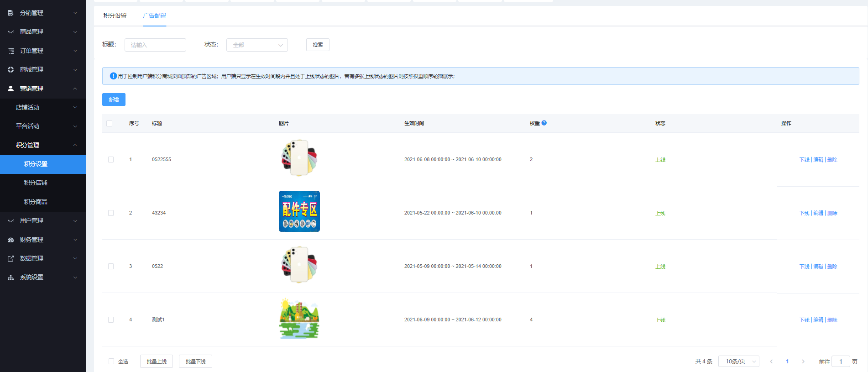Viewport: 868px width, 372px height.
Task: Open the 状态 filter dropdown
Action: coord(257,45)
